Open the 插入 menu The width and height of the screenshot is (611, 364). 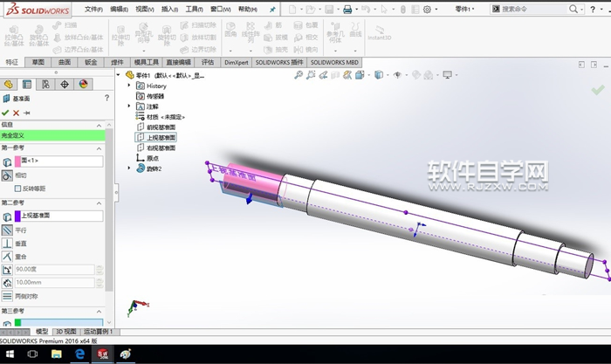coord(169,9)
